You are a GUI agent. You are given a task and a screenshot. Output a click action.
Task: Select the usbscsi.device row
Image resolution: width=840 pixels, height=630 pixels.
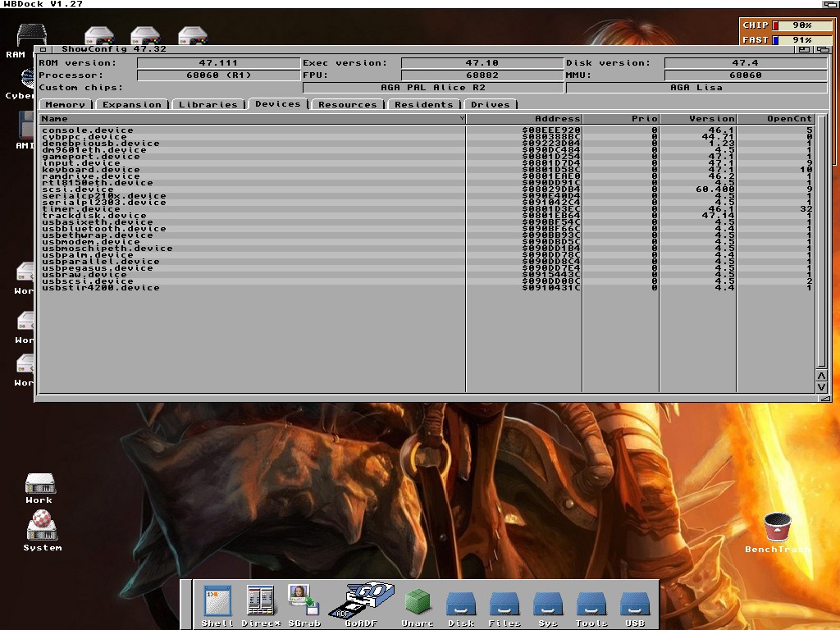click(427, 281)
